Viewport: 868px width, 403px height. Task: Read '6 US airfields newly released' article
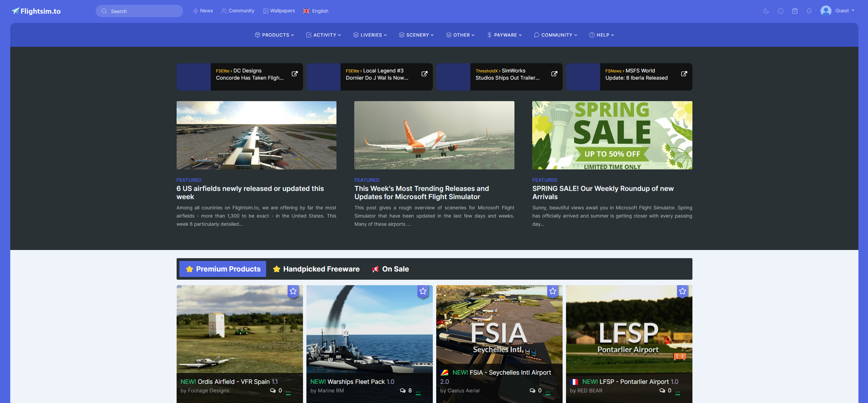[250, 193]
